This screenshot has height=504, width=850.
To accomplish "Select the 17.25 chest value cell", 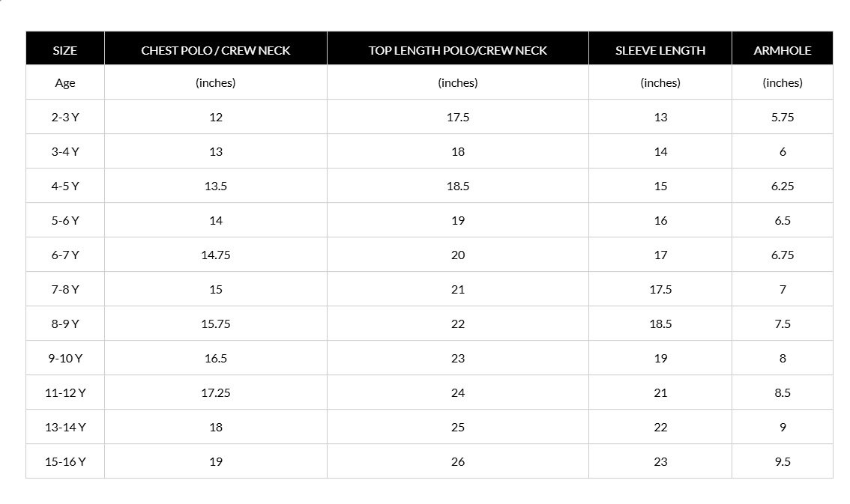I will (x=216, y=393).
